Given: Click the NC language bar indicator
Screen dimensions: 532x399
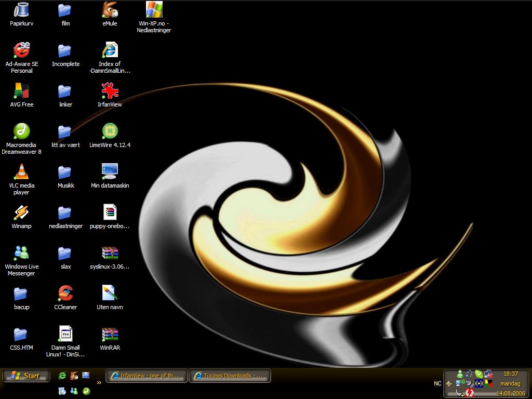Looking at the screenshot, I should tap(437, 383).
